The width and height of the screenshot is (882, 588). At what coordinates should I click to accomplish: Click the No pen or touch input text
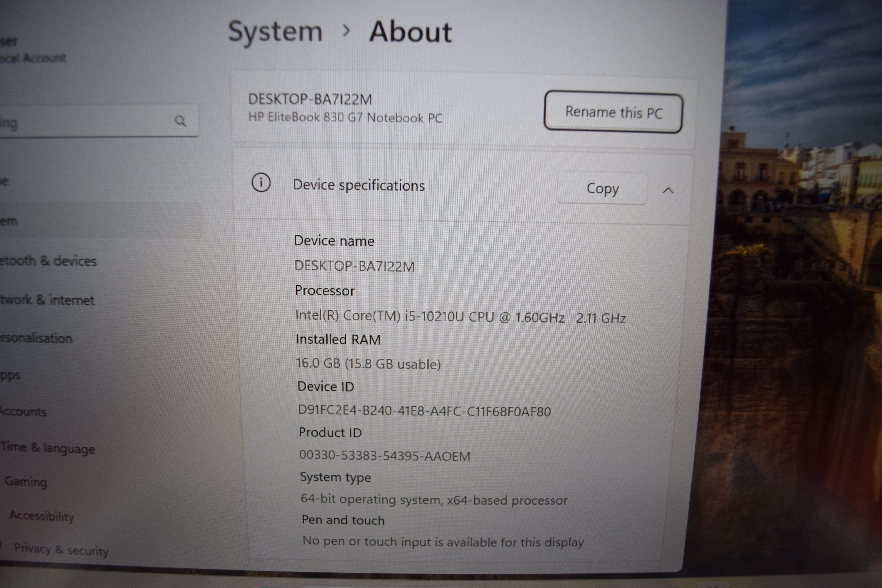(x=443, y=542)
